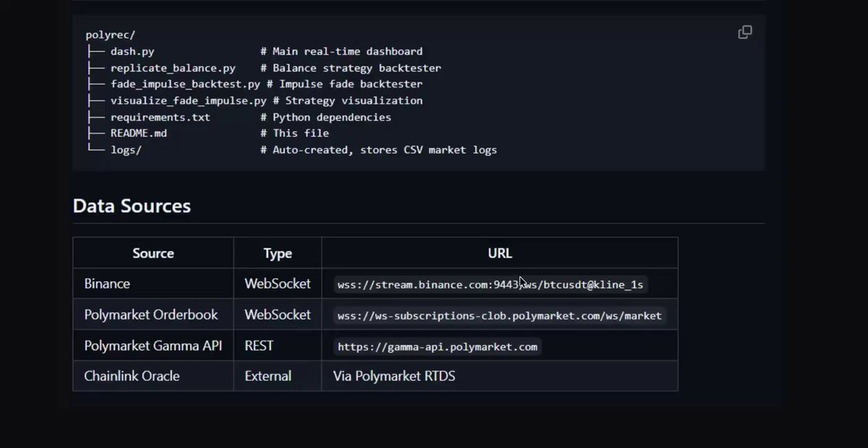This screenshot has height=448, width=868.
Task: Select the dash.py line in the file tree
Action: (254, 52)
